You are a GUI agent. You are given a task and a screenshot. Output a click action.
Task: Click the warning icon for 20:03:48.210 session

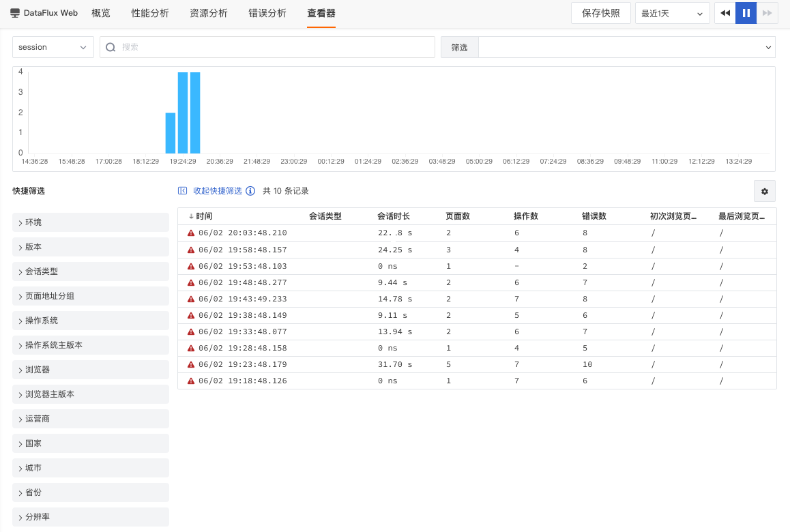pos(191,233)
